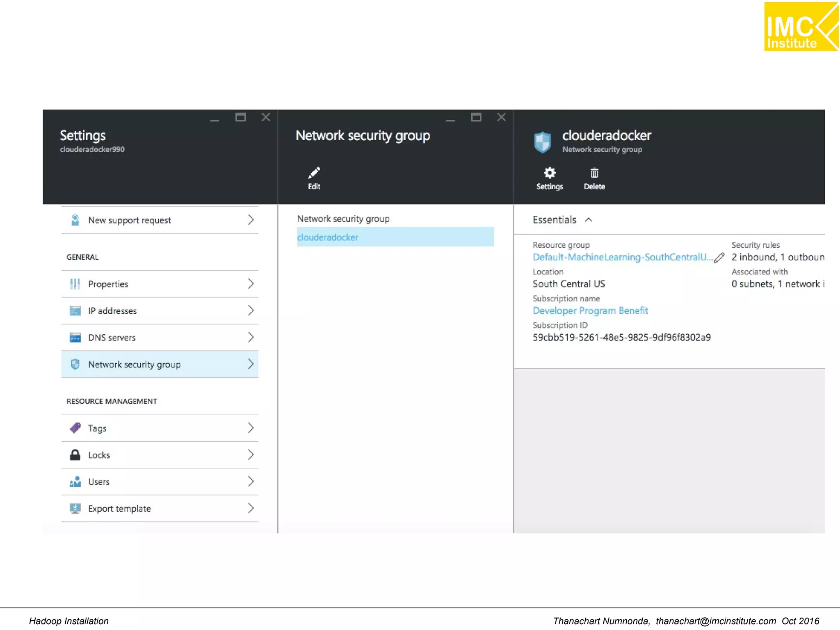Click the Network security group shield icon in menu
The image size is (840, 630).
point(75,364)
